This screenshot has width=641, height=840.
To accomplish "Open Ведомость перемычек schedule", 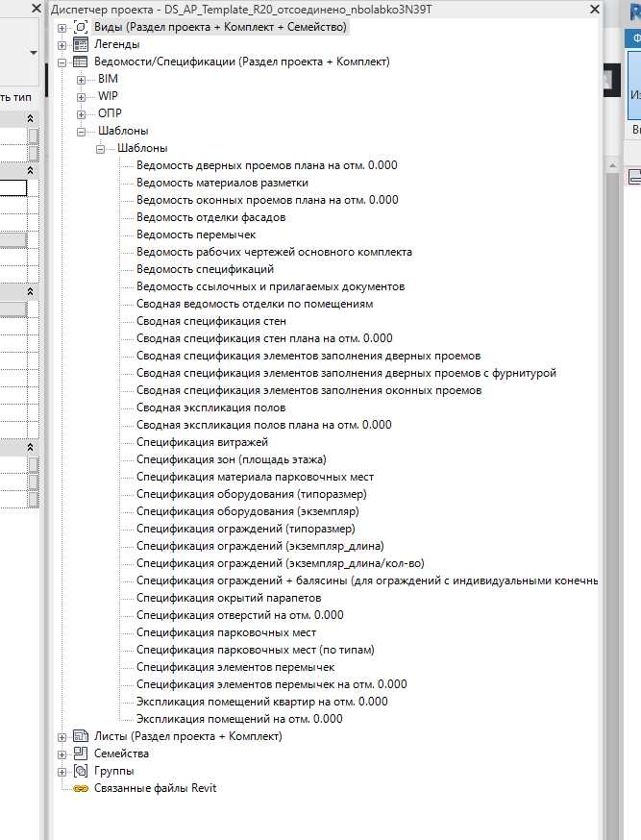I will click(196, 235).
